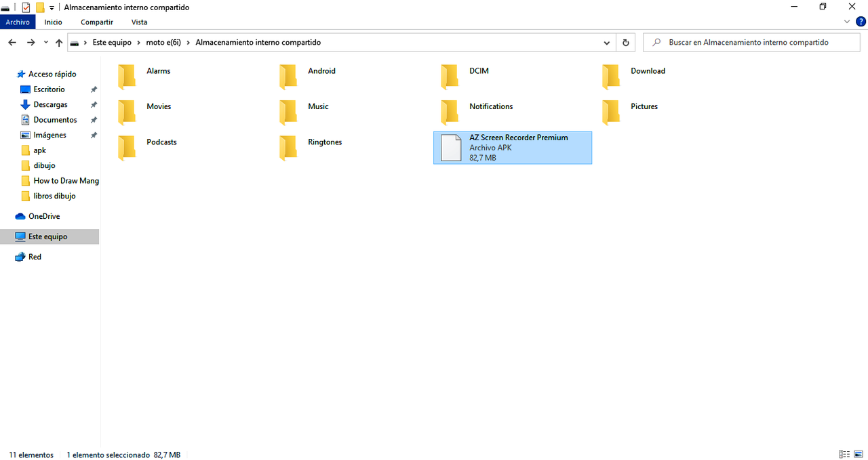Click the New folder quick access icon
868x460 pixels.
(40, 7)
